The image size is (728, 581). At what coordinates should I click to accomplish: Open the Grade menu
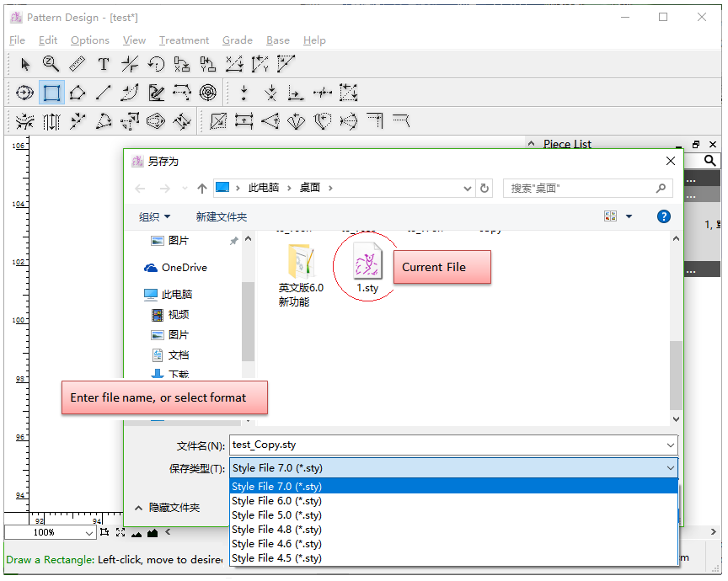pos(237,40)
